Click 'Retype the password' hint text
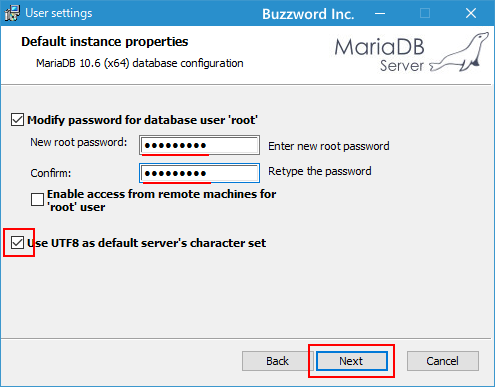This screenshot has width=495, height=387. click(x=320, y=171)
